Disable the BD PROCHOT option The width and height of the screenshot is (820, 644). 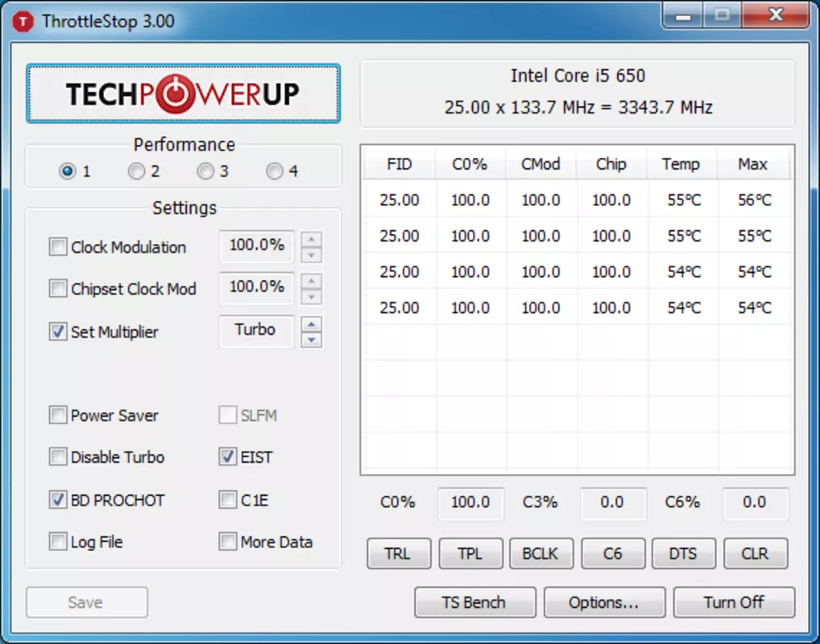(x=57, y=500)
